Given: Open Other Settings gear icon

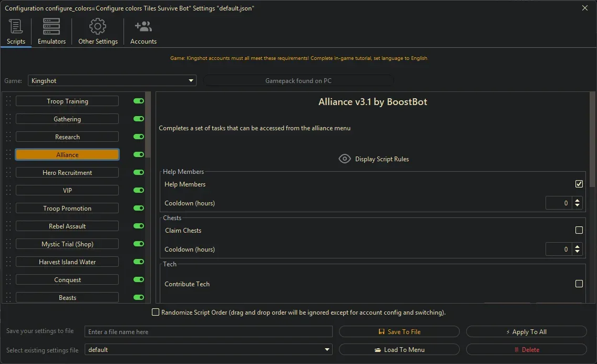Looking at the screenshot, I should tap(98, 26).
